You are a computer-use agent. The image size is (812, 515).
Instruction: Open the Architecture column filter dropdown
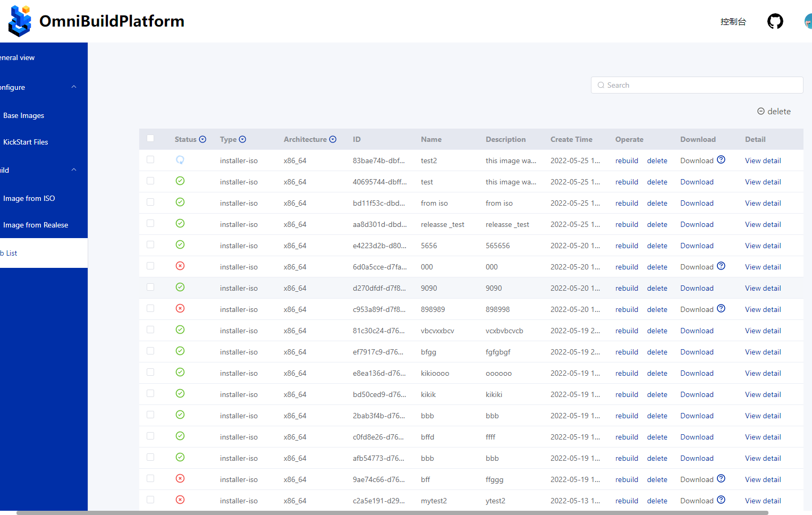coord(333,139)
